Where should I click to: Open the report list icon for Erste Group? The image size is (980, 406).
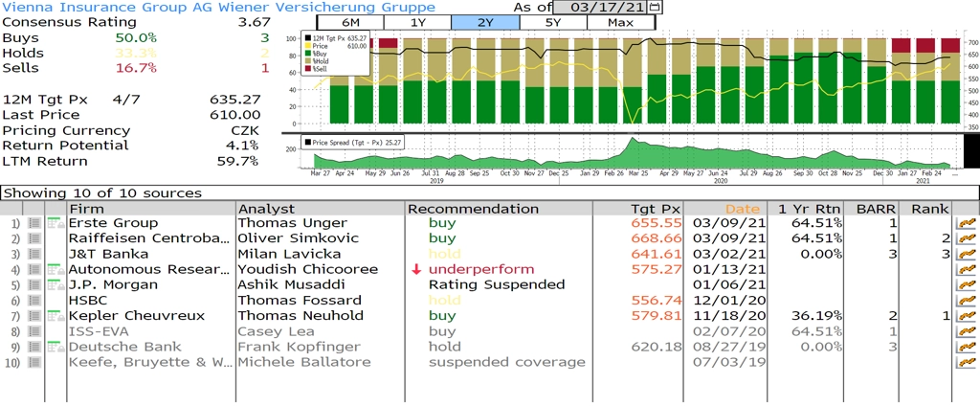click(x=34, y=223)
